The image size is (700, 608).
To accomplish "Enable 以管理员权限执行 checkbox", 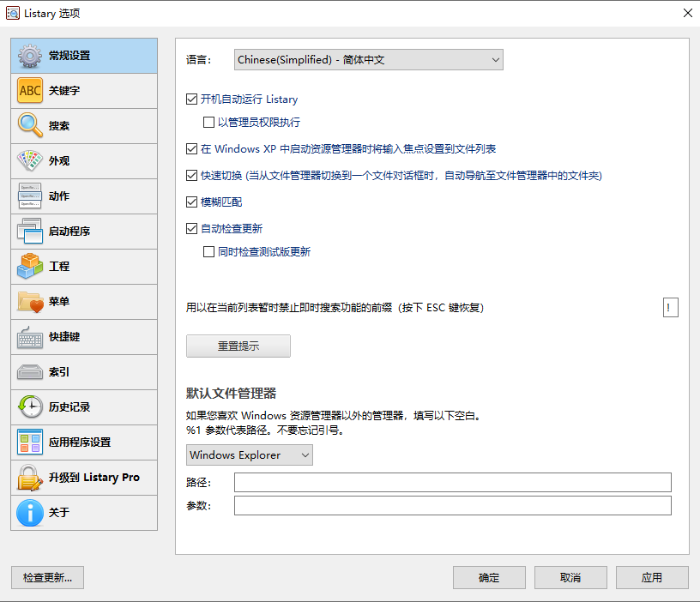I will click(208, 123).
